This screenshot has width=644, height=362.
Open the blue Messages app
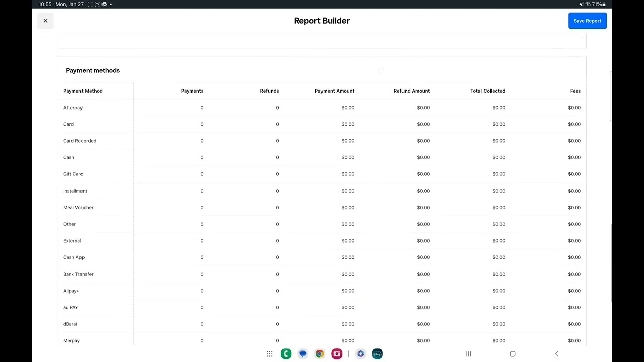tap(303, 354)
